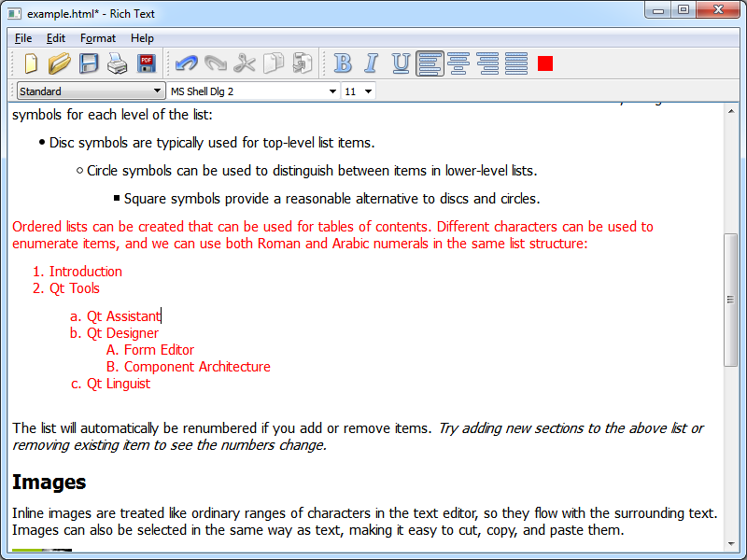Click the list item 'Introduction'
The image size is (747, 560).
pyautogui.click(x=86, y=272)
